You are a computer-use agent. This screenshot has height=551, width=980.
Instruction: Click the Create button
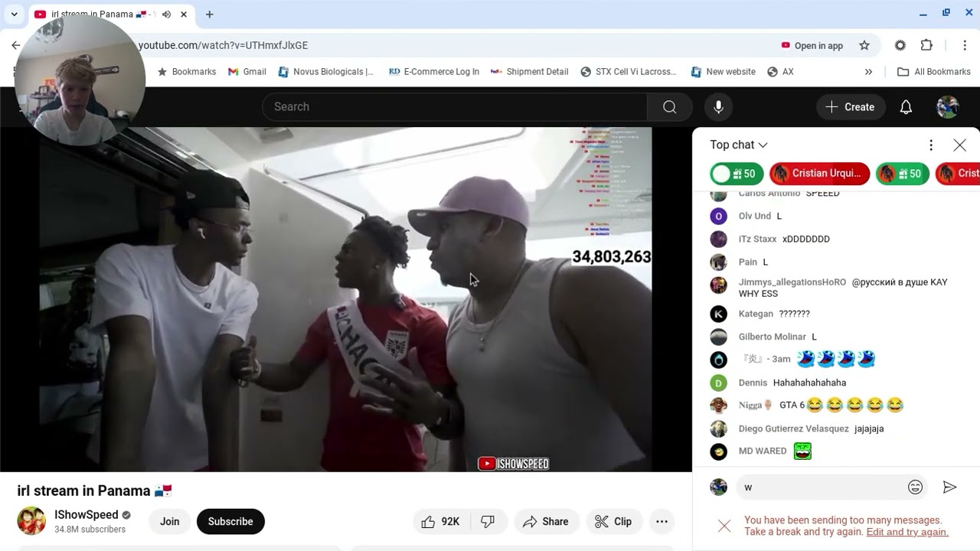pyautogui.click(x=851, y=107)
